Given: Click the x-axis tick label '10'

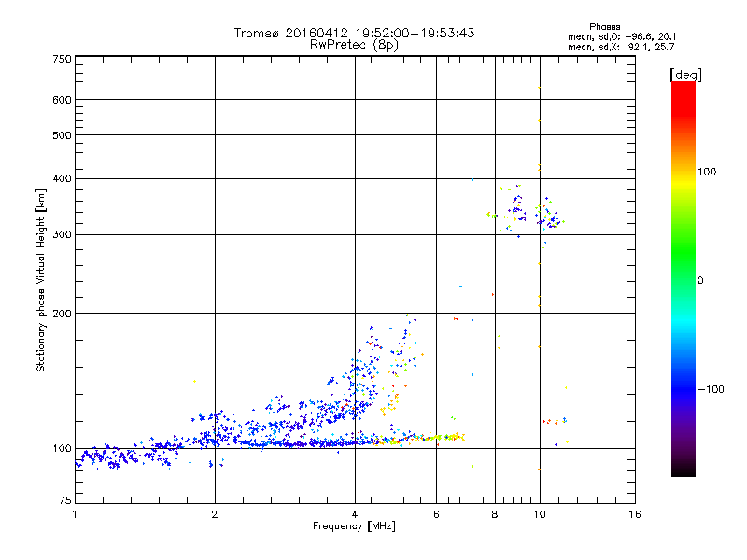Looking at the screenshot, I should pyautogui.click(x=540, y=514).
